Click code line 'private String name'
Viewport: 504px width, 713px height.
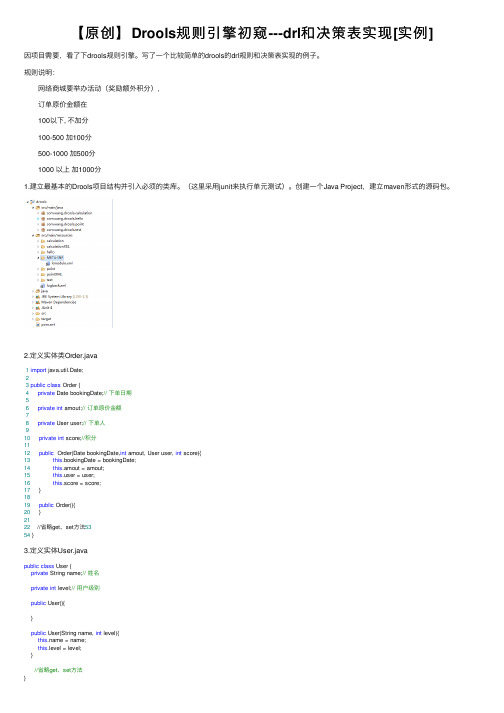[x=65, y=573]
